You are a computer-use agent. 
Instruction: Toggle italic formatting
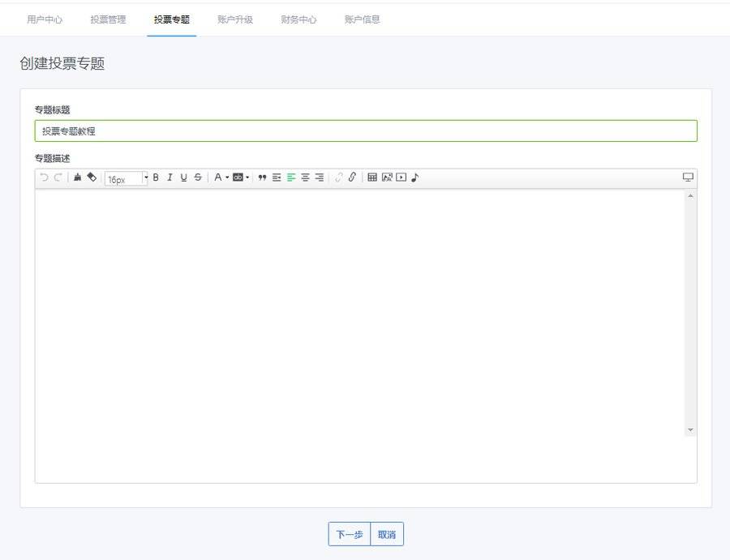click(170, 177)
